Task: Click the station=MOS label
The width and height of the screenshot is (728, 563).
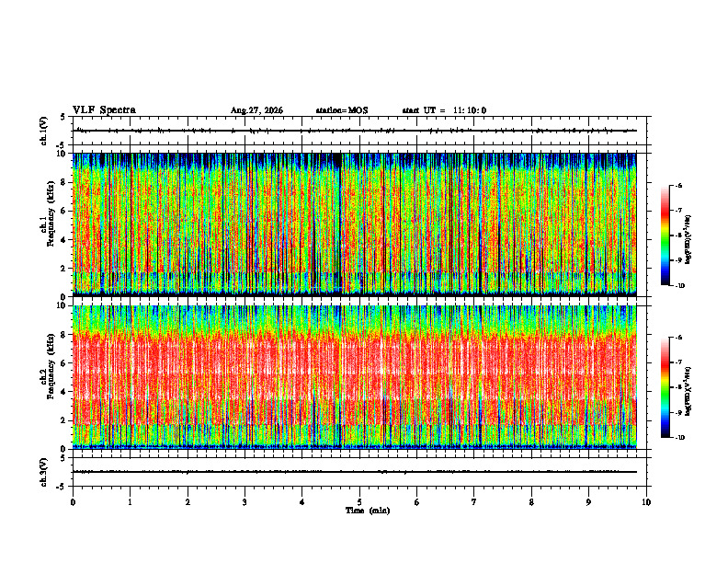Action: click(x=342, y=110)
